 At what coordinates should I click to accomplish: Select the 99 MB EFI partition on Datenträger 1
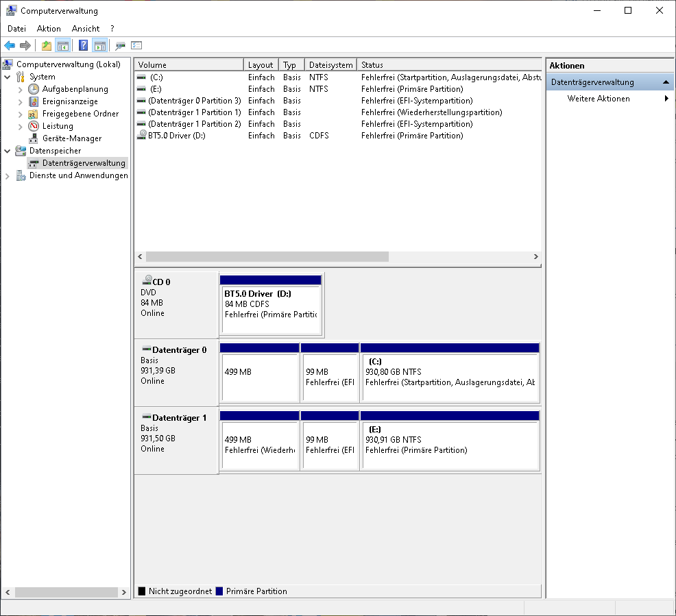(330, 441)
